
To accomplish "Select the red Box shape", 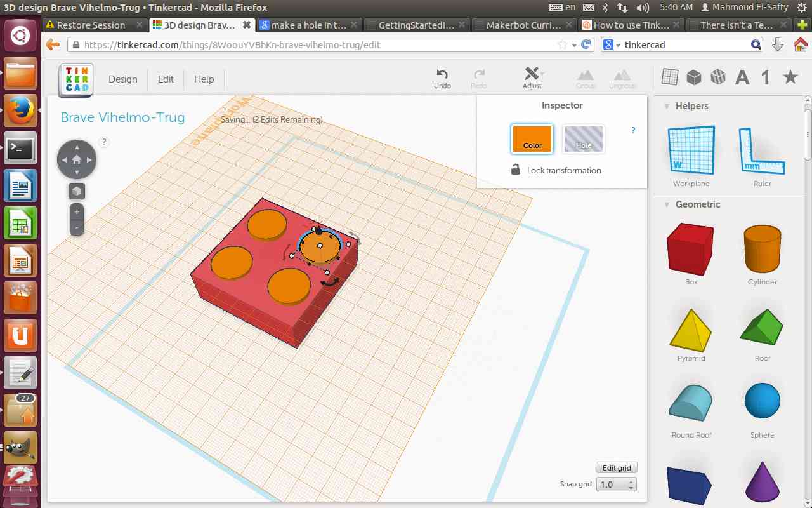I will coord(690,249).
